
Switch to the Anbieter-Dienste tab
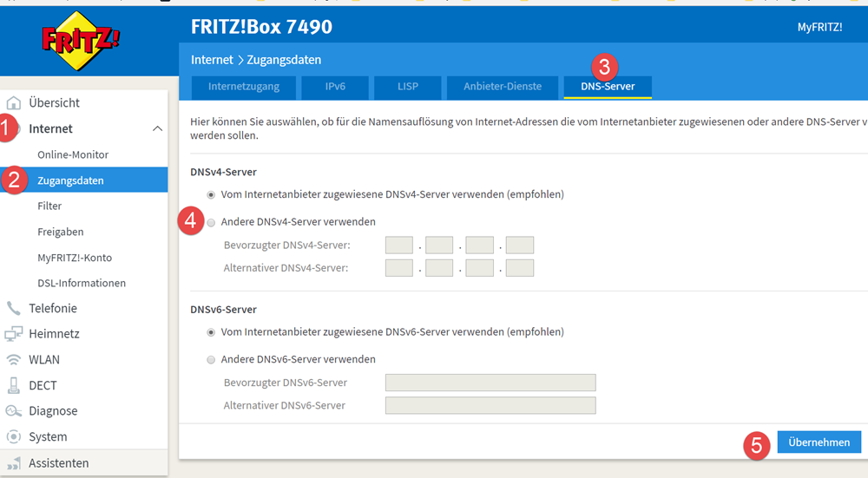pos(503,88)
